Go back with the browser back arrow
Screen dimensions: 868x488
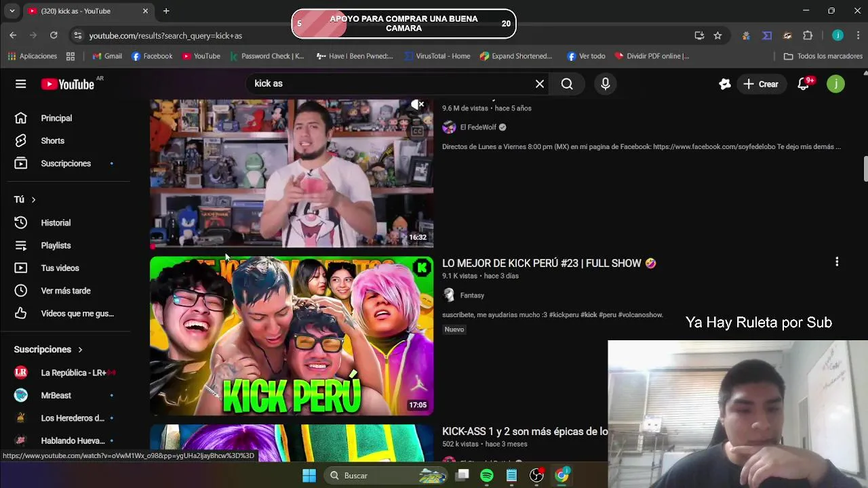coord(13,35)
